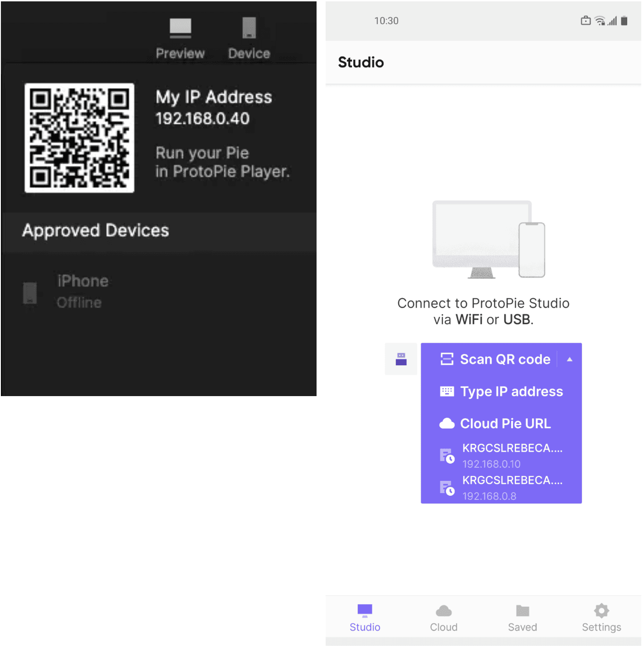The image size is (644, 649).
Task: Collapse the connection options dropdown arrow
Action: pos(570,359)
